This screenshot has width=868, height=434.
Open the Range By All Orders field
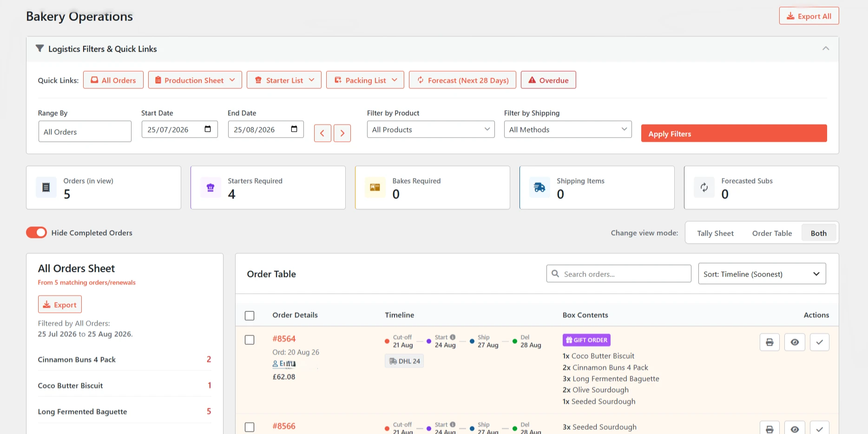click(x=85, y=132)
